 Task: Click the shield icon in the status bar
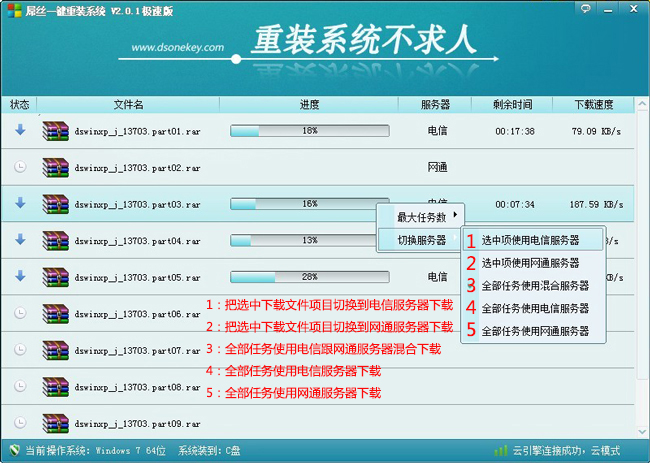[15, 450]
